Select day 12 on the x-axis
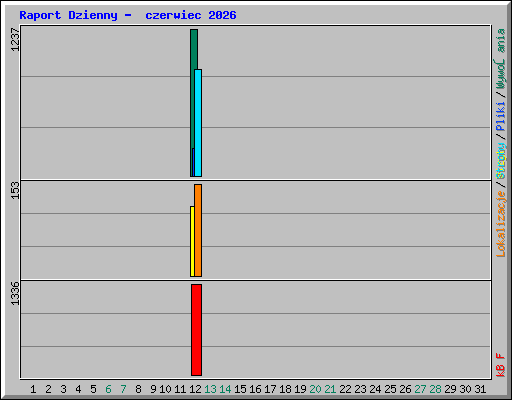Screen dimensions: 512x400 click(x=195, y=389)
